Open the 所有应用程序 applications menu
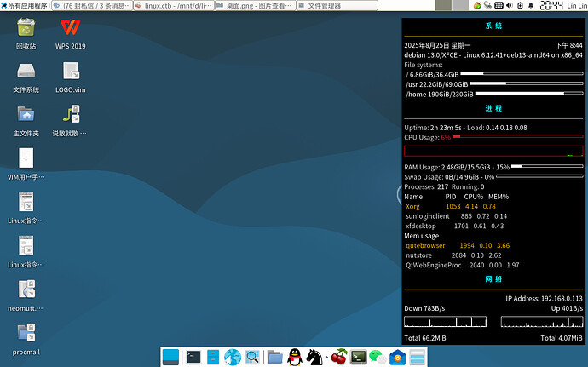The height and width of the screenshot is (367, 588). 24,6
